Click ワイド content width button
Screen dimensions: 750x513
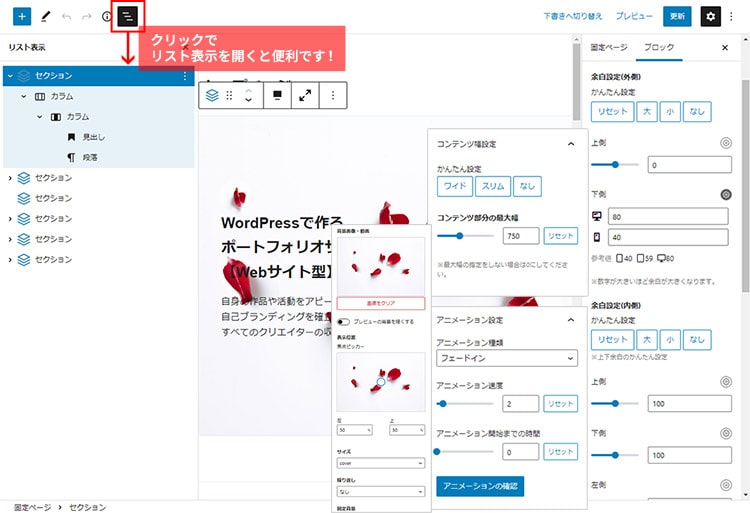(455, 186)
